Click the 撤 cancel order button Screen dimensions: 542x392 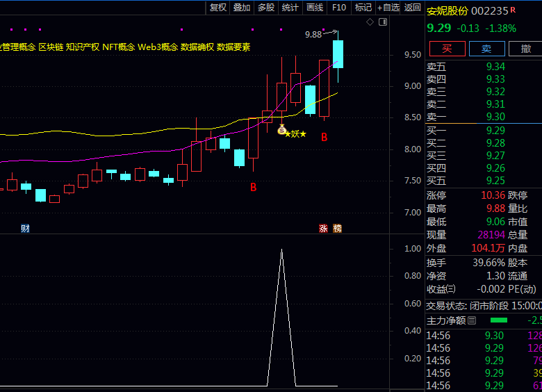pyautogui.click(x=525, y=49)
